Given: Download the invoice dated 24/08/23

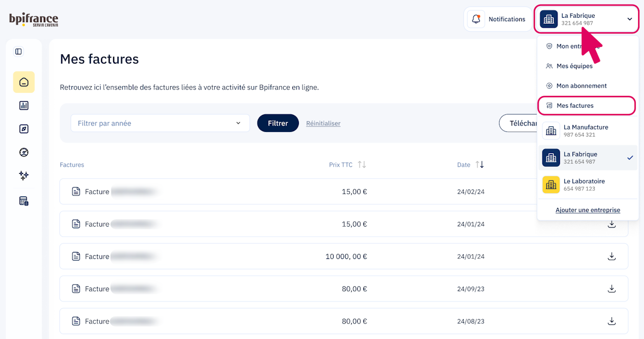Looking at the screenshot, I should click(612, 321).
